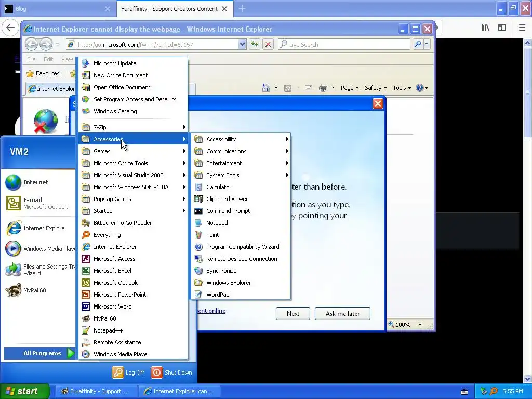The height and width of the screenshot is (399, 532).
Task: Click Log Off in Start menu
Action: [x=128, y=373]
